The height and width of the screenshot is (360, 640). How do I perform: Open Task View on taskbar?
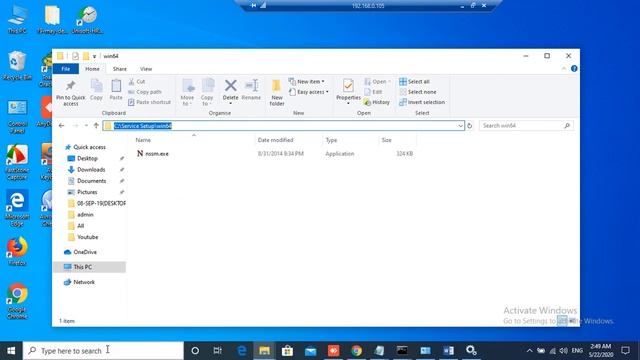coord(218,351)
